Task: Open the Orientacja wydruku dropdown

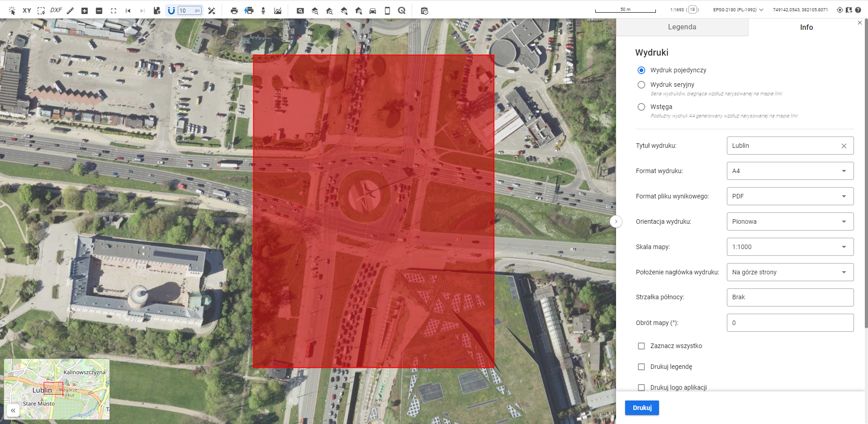Action: click(790, 221)
